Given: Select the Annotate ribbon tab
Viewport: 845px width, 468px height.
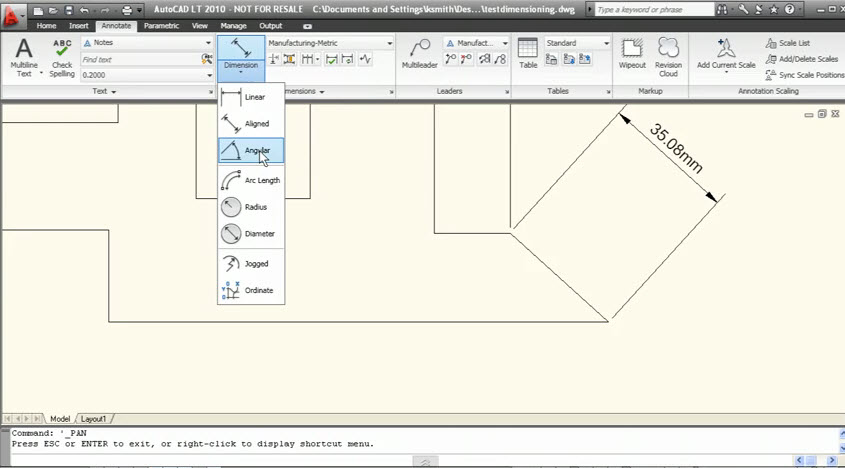Looking at the screenshot, I should (x=116, y=26).
